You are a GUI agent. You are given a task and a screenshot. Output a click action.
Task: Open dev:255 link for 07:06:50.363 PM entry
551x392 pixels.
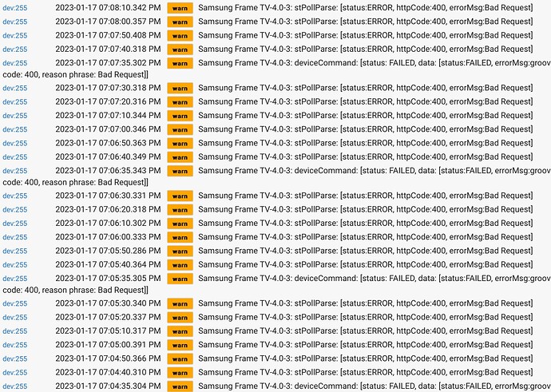click(x=14, y=144)
